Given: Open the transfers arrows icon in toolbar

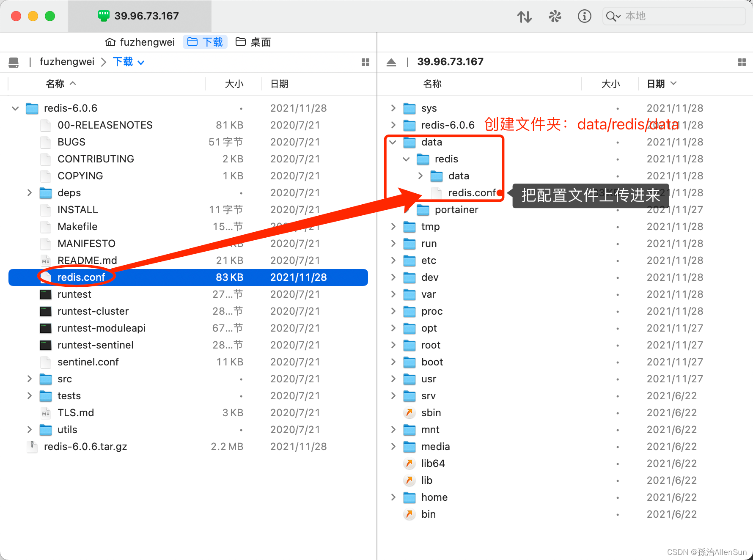Looking at the screenshot, I should point(525,16).
